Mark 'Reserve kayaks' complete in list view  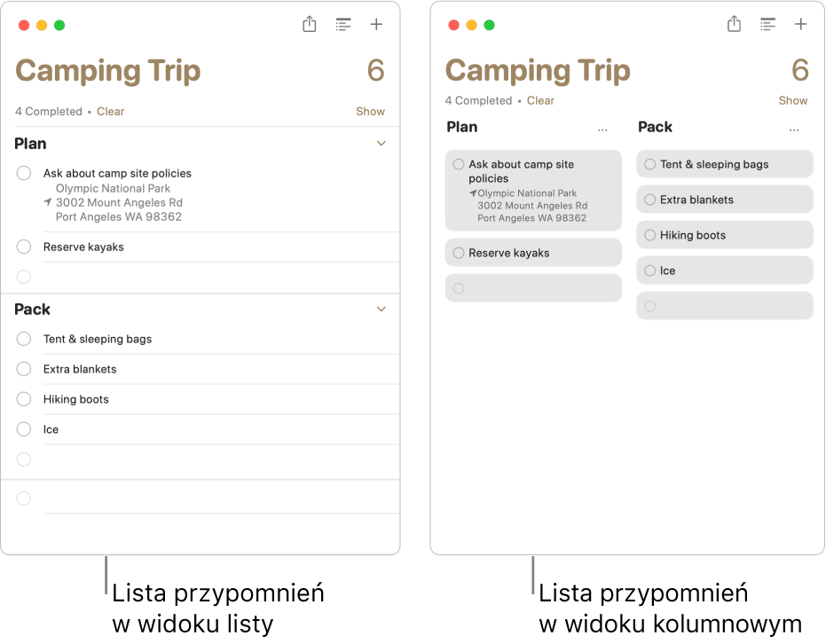24,247
